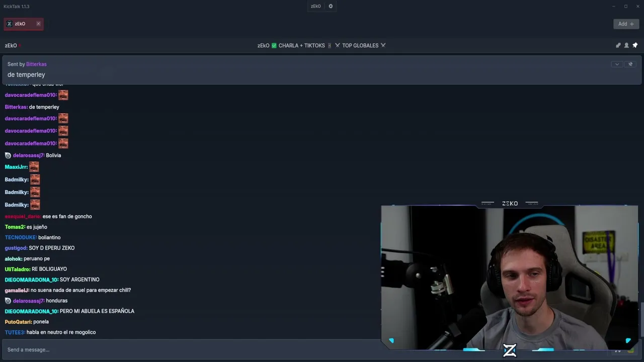Open PutoQatari's user profile
Image resolution: width=644 pixels, height=362 pixels.
19,322
